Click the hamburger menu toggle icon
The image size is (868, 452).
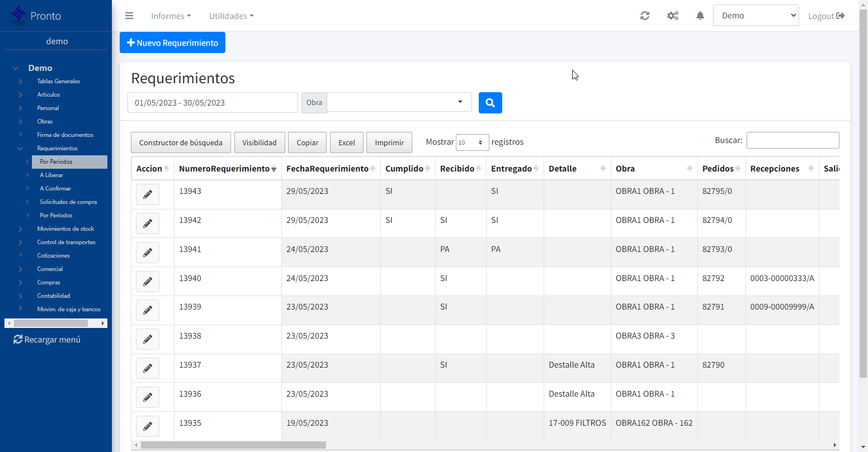(x=129, y=16)
